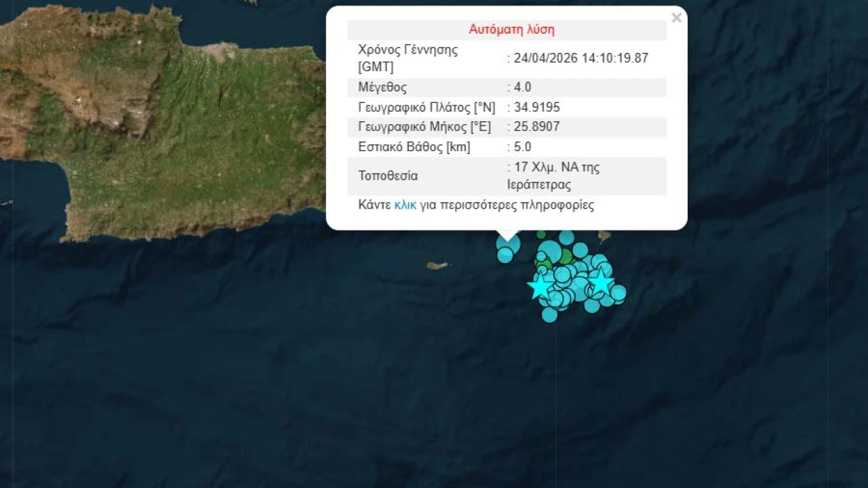Click the topmost blue circle beside the small island
This screenshot has height=488, width=868.
coord(566,237)
